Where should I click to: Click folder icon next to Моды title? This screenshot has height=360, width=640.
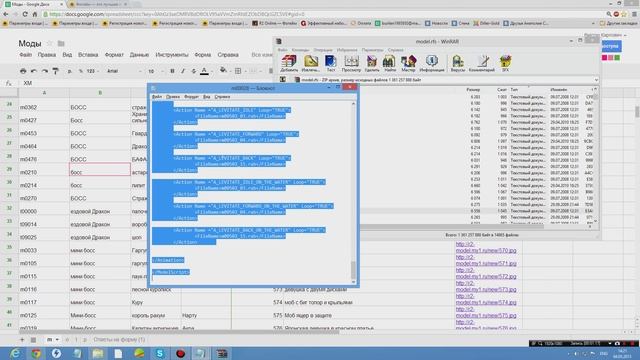[x=61, y=43]
